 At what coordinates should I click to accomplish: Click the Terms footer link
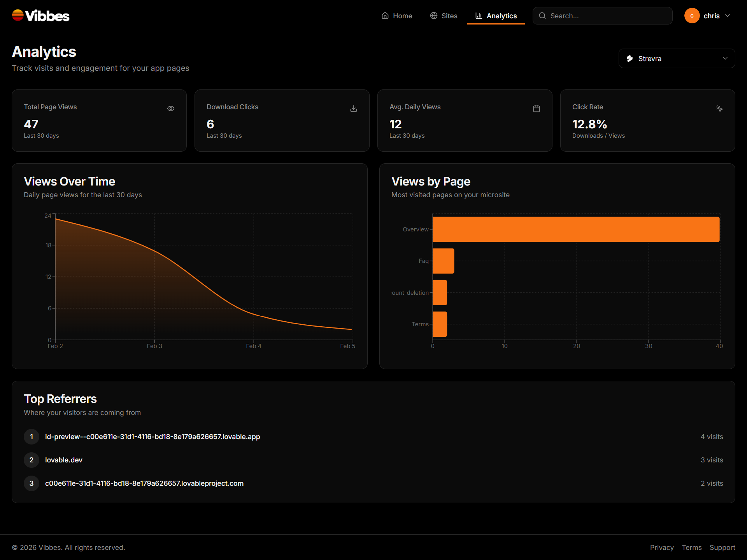pyautogui.click(x=691, y=547)
